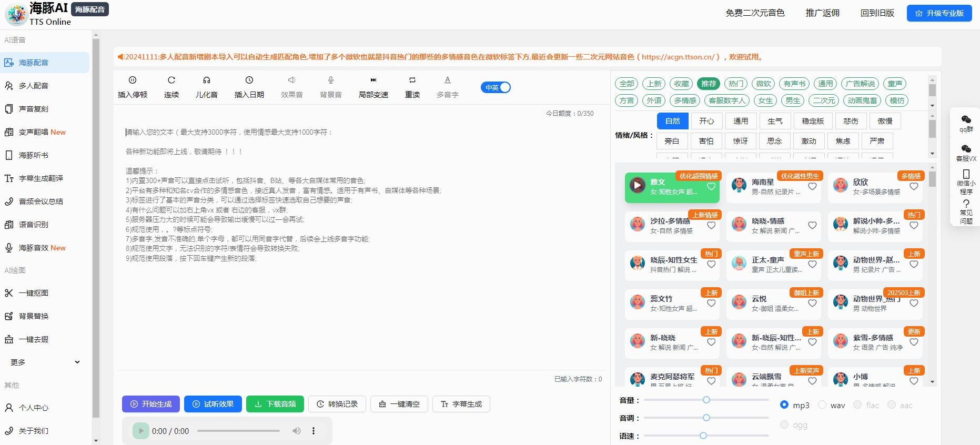Adjust the 音量 volume slider handle
The image size is (980, 445).
tap(706, 400)
